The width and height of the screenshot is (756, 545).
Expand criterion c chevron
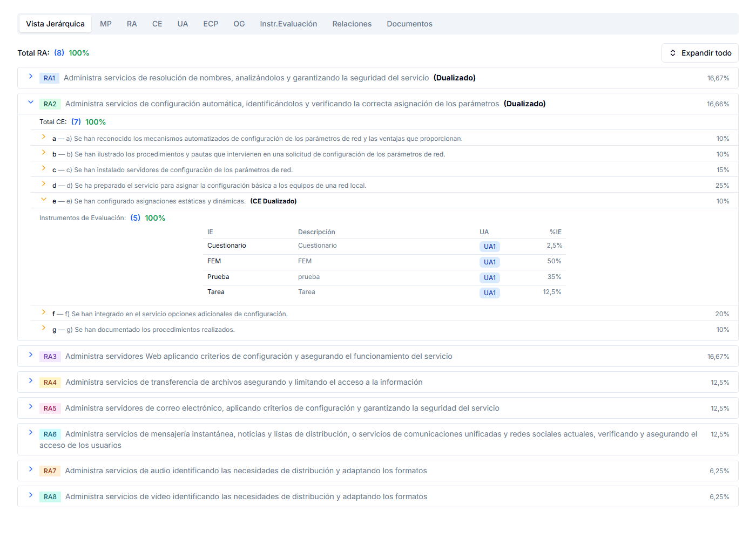pos(44,168)
